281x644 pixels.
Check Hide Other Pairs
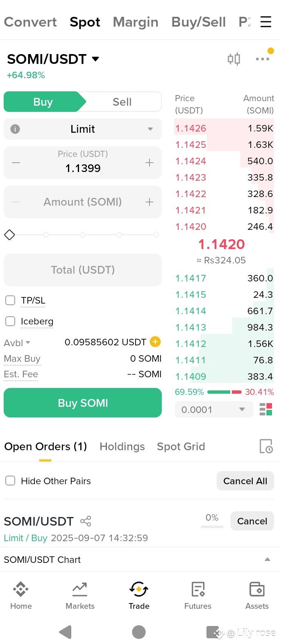pos(10,481)
